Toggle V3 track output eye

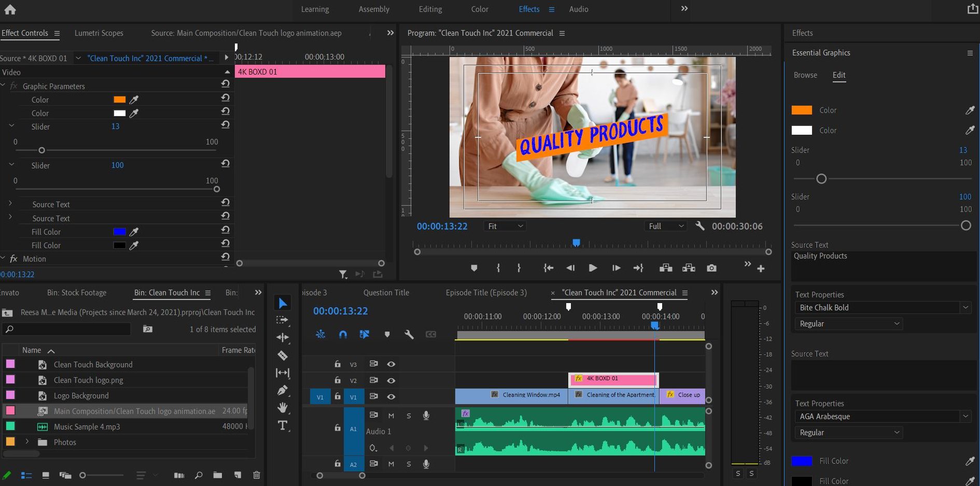[x=391, y=364]
